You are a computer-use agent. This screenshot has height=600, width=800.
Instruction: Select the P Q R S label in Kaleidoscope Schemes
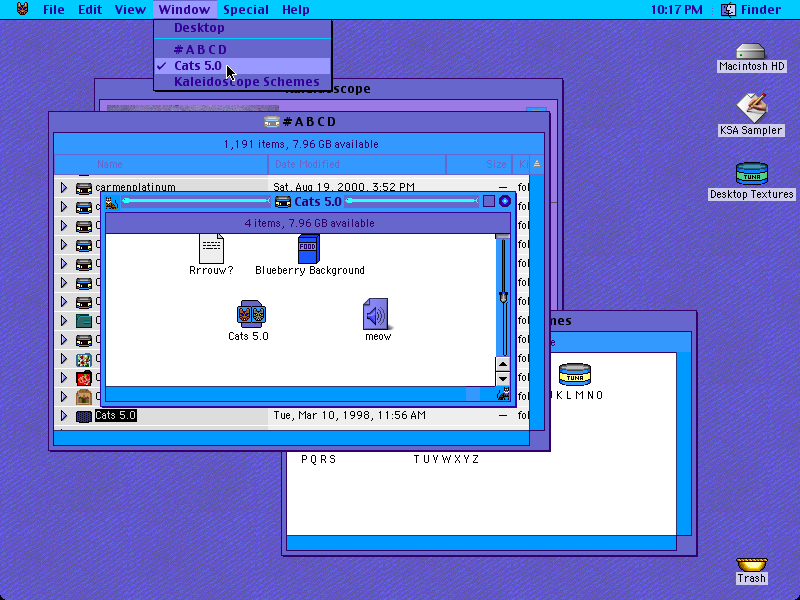tap(318, 459)
